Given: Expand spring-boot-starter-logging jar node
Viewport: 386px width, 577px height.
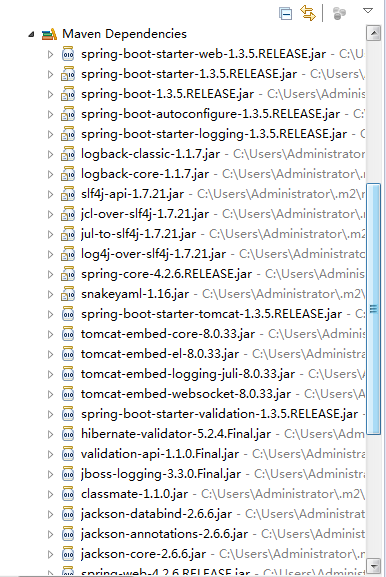Looking at the screenshot, I should [50, 134].
